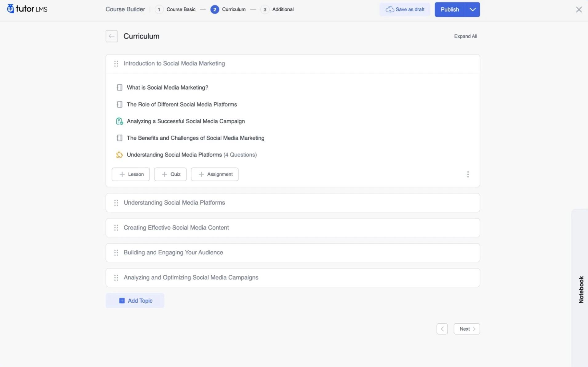Click Expand All to open all topics
Screen dimensions: 588x367
point(465,36)
